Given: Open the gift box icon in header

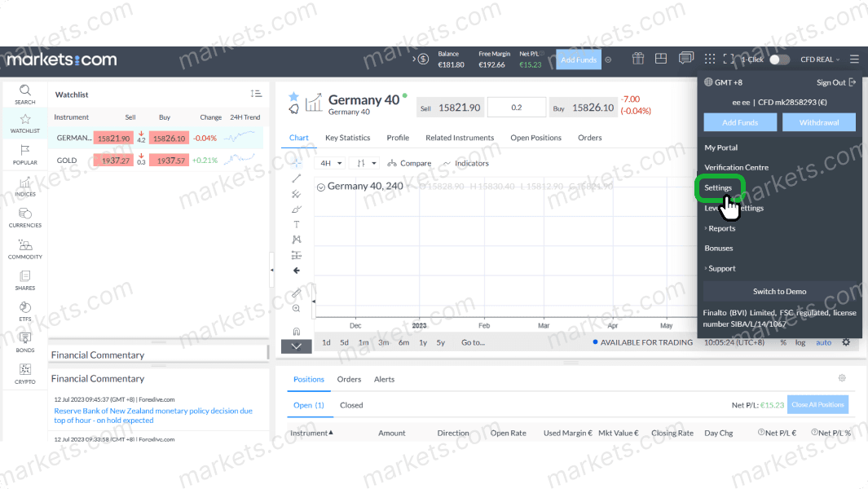Looking at the screenshot, I should tap(637, 59).
